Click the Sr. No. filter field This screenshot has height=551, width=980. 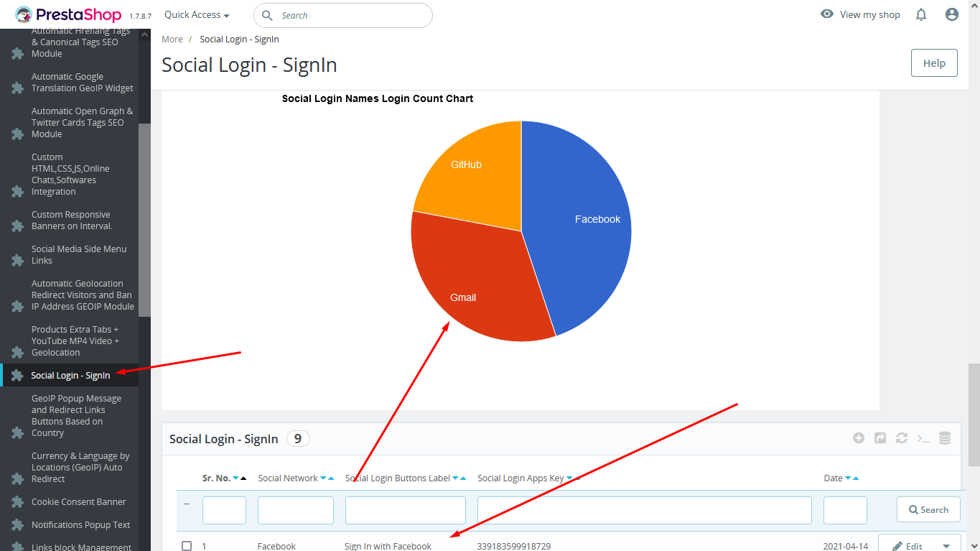tap(224, 510)
